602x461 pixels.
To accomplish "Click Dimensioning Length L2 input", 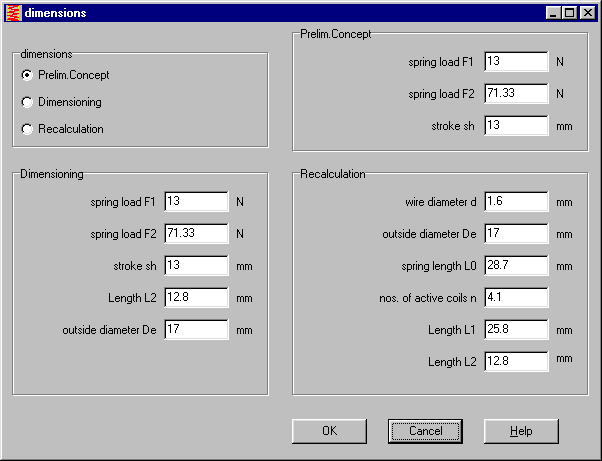I will (x=196, y=298).
